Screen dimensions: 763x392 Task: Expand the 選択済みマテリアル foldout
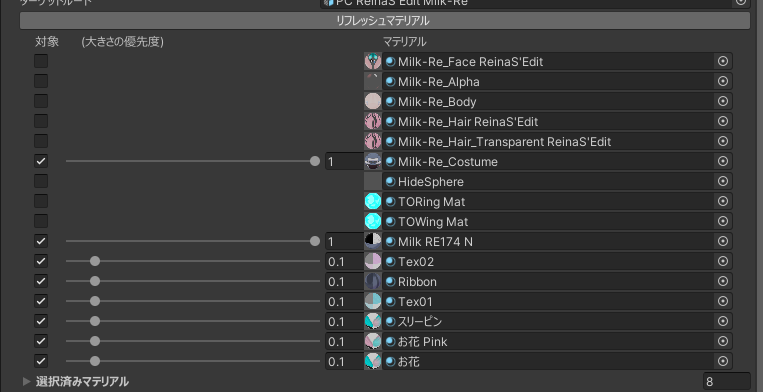click(x=27, y=381)
